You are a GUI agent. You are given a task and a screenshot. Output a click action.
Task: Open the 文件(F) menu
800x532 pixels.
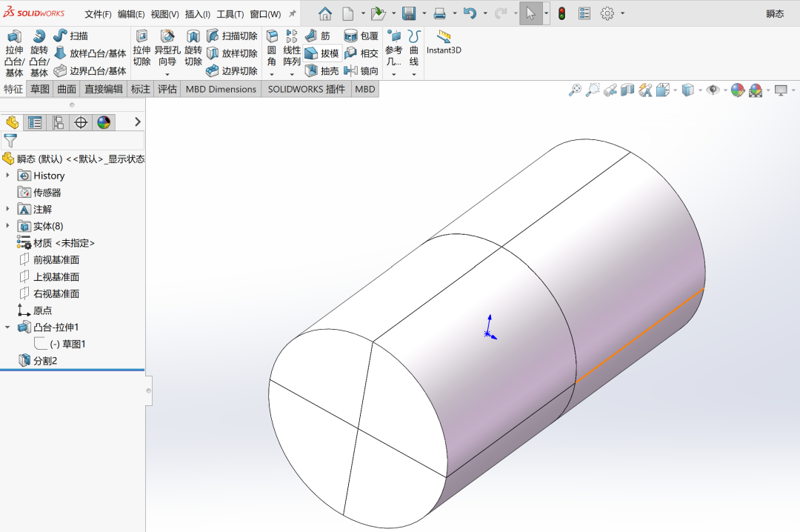98,14
